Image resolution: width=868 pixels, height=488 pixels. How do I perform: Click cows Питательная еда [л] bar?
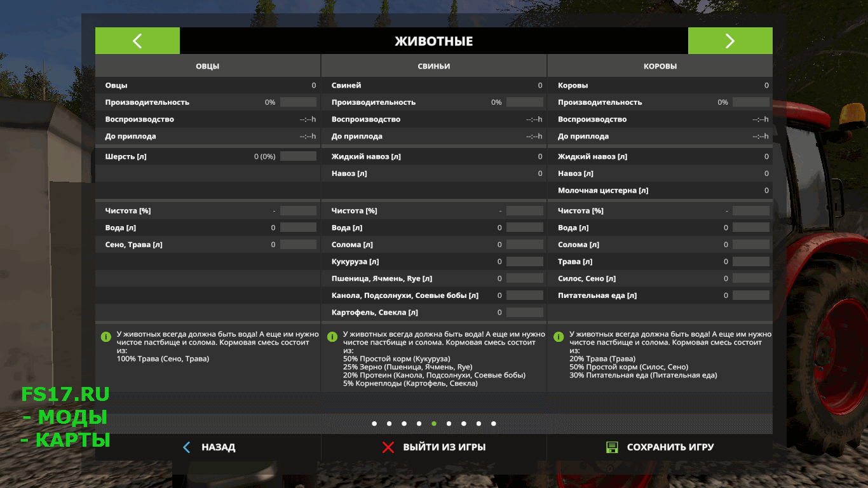pos(751,295)
